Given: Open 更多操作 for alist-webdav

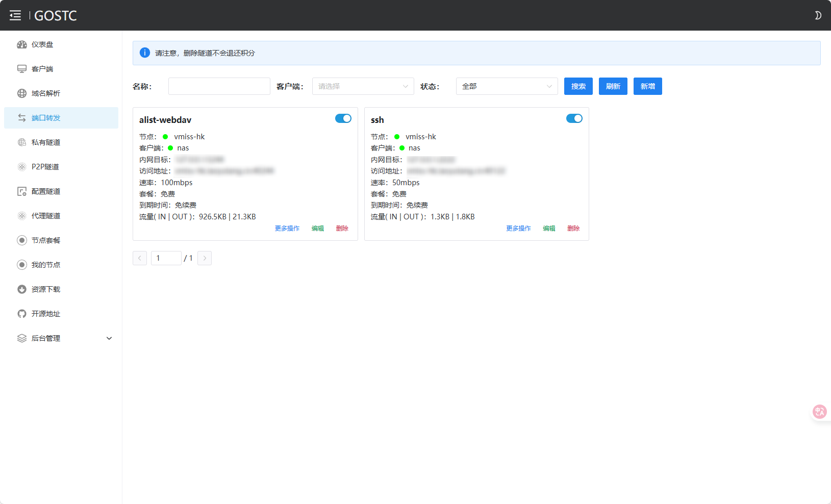Looking at the screenshot, I should pyautogui.click(x=287, y=229).
